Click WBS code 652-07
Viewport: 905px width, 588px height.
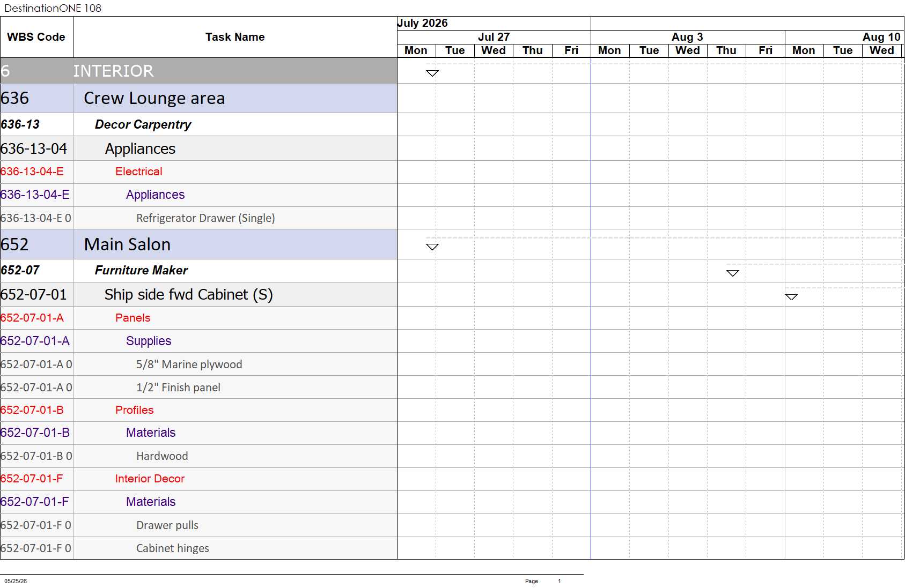[20, 270]
